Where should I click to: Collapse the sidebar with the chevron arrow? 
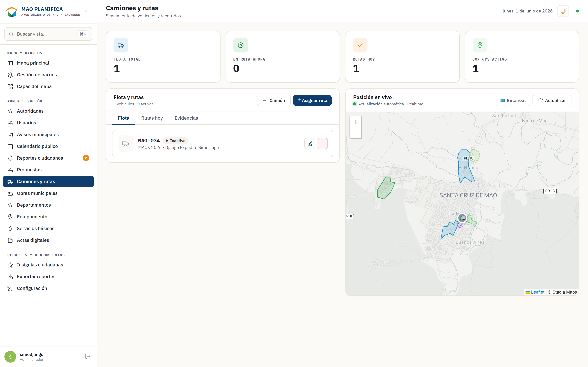(86, 12)
